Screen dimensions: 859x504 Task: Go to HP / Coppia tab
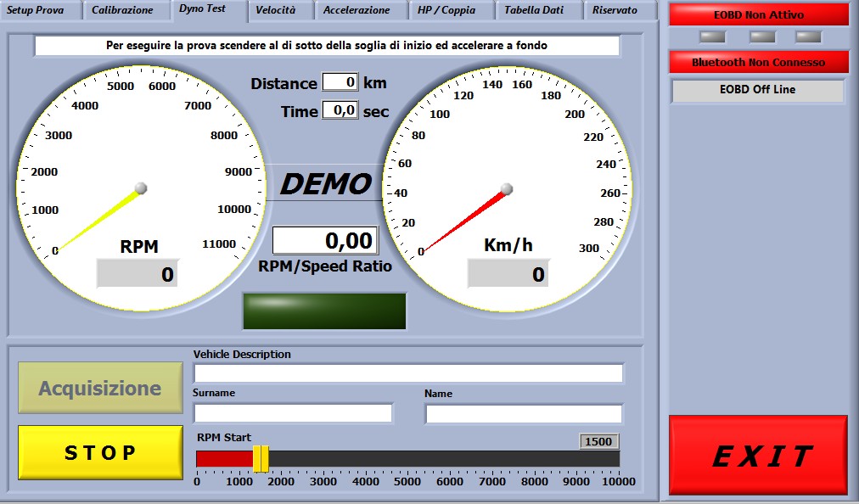pyautogui.click(x=446, y=10)
